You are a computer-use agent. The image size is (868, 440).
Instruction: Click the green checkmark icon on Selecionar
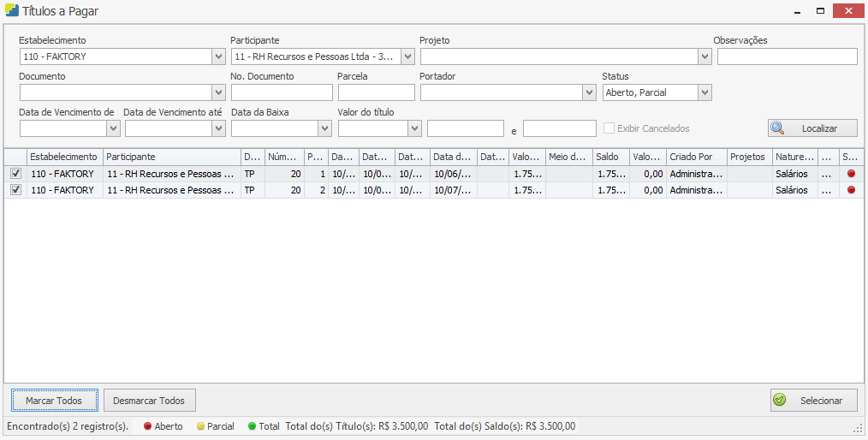click(x=780, y=400)
